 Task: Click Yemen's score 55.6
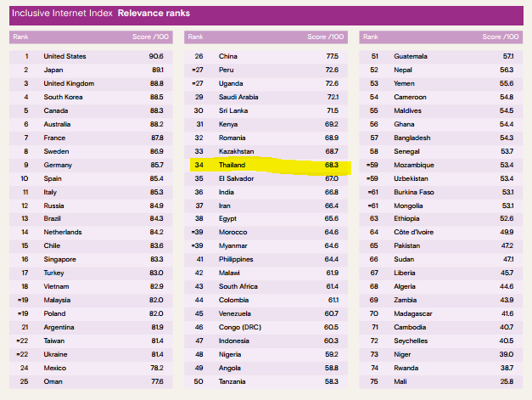[x=507, y=83]
